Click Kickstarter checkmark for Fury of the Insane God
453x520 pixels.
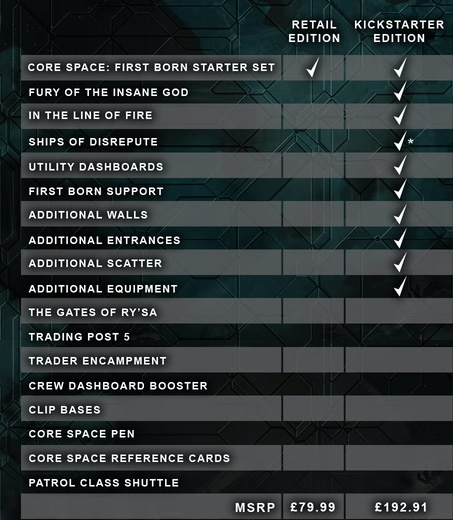(x=400, y=91)
